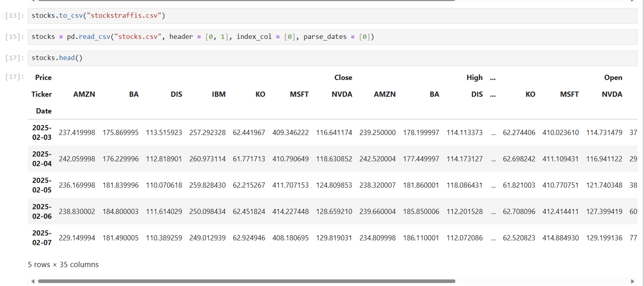Click the value 229.149994
The width and height of the screenshot is (644, 286).
coord(77,238)
